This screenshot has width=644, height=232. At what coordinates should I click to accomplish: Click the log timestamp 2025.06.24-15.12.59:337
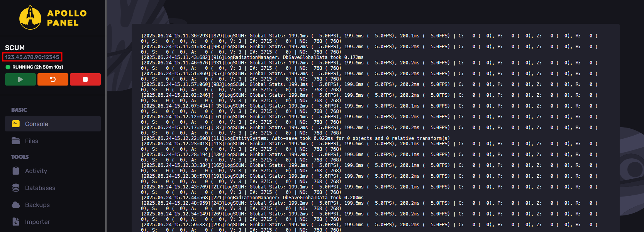pyautogui.click(x=176, y=225)
